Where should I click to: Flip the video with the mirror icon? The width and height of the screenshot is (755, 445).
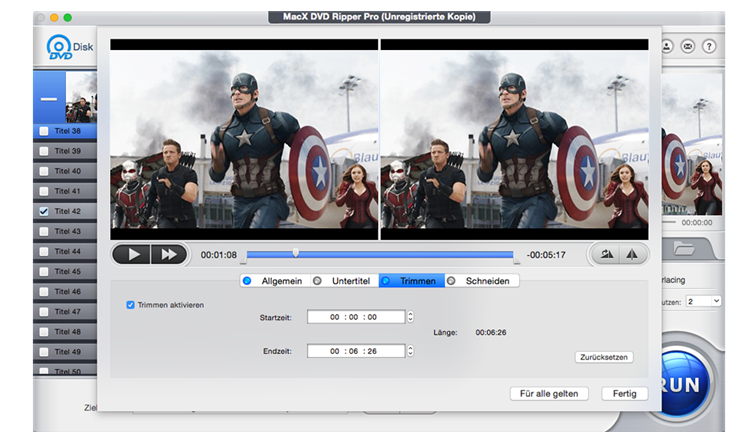632,254
